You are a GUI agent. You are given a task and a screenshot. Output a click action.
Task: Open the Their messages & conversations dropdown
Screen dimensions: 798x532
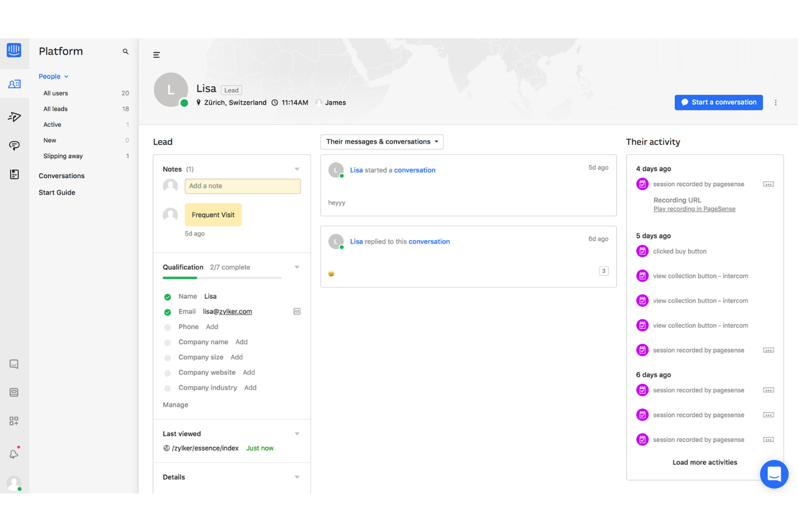(382, 142)
